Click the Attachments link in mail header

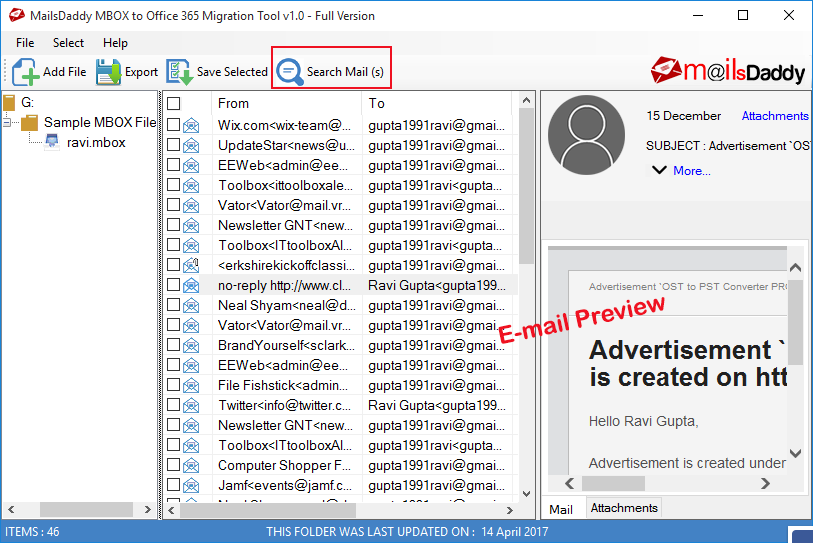[x=775, y=116]
